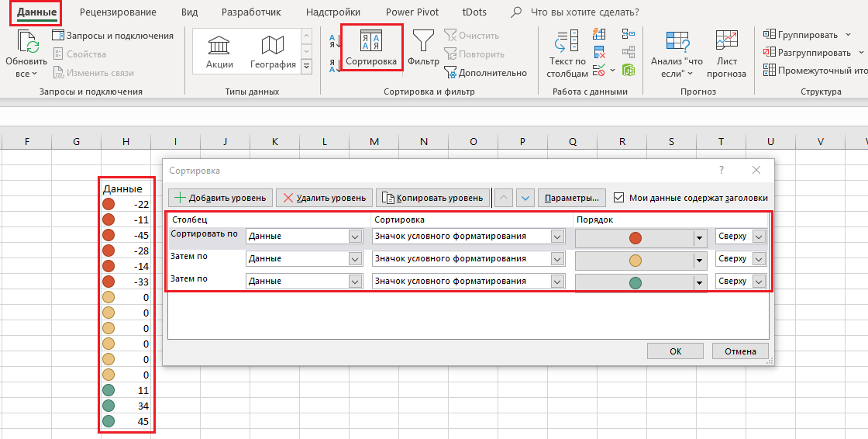Click Remove Duplicates icon
Viewport: 868px width, 439px height.
point(599,53)
